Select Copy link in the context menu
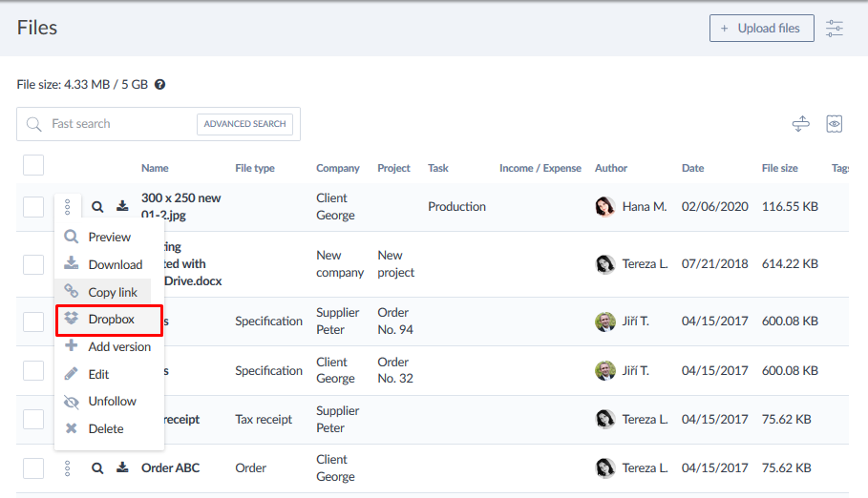 click(112, 292)
